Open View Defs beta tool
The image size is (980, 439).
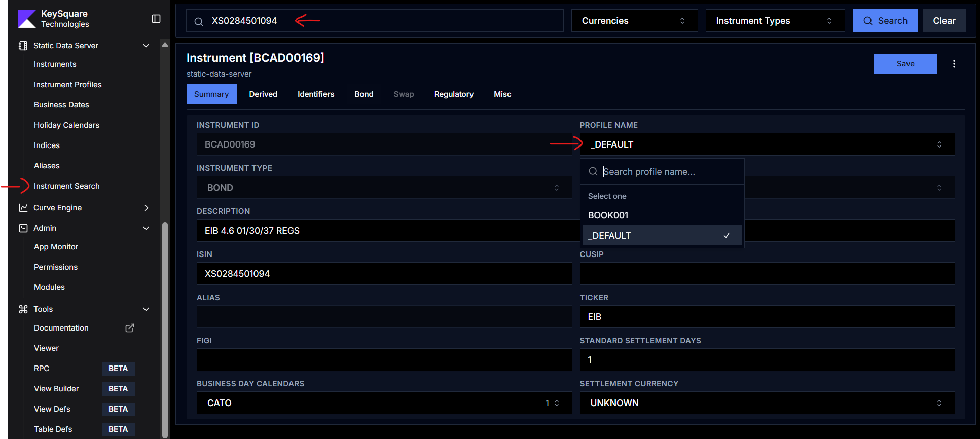point(52,409)
